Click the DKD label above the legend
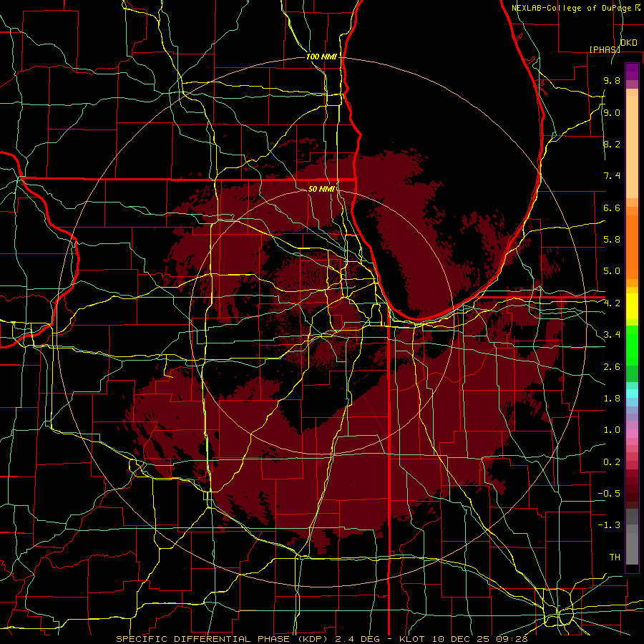The width and height of the screenshot is (644, 644). 628,43
